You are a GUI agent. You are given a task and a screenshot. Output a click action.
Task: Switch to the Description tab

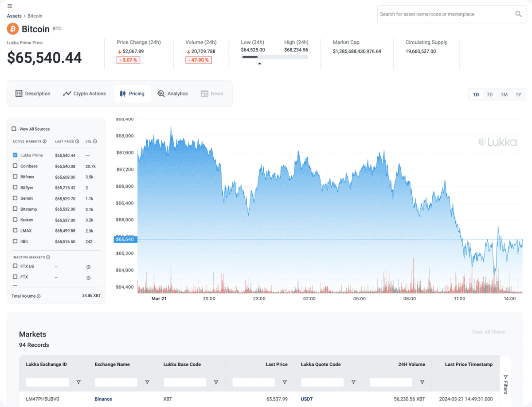pyautogui.click(x=33, y=93)
